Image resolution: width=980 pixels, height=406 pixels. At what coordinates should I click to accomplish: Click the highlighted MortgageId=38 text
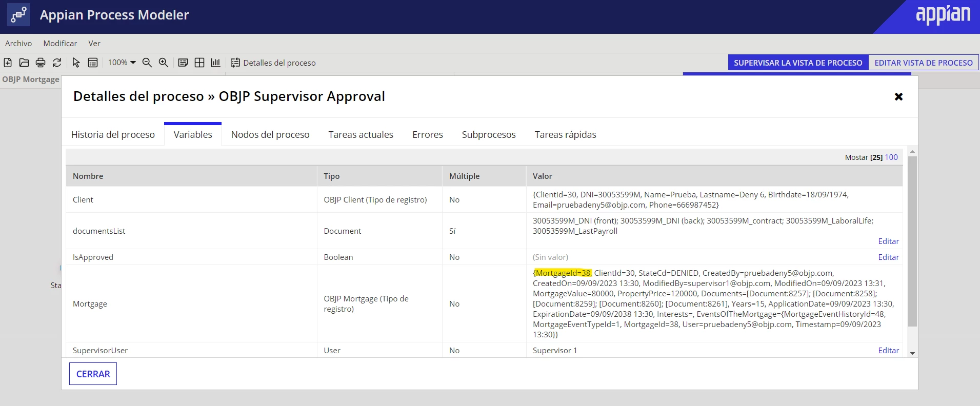click(562, 273)
